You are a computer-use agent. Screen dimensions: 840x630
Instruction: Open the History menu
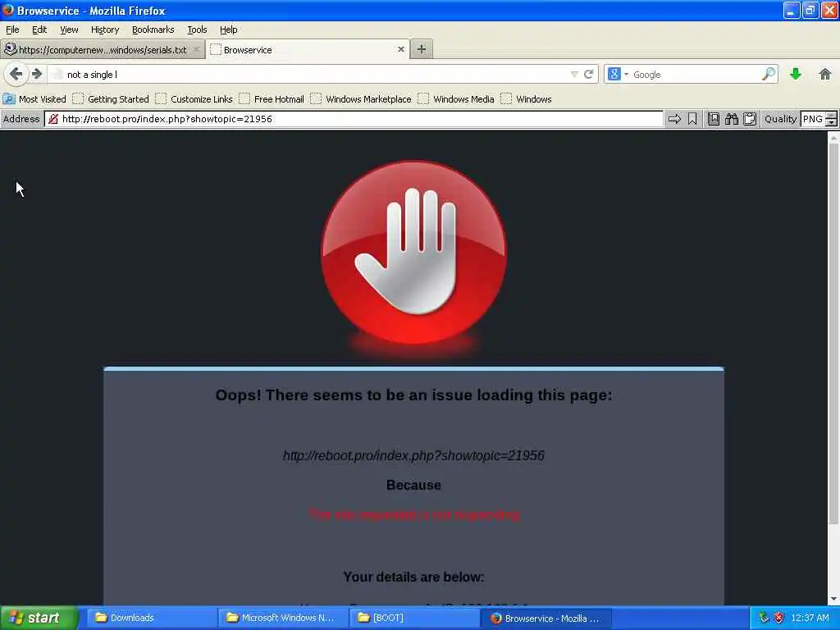(x=105, y=30)
